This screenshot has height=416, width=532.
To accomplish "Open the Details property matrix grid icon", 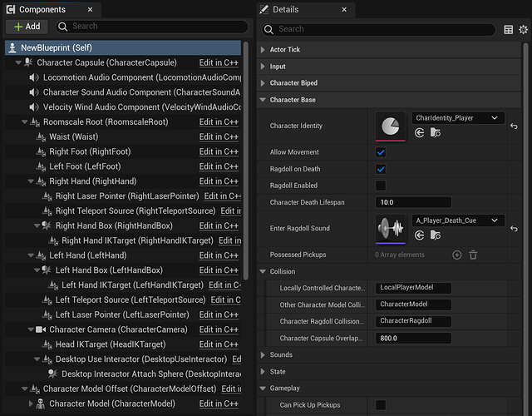I will click(509, 29).
